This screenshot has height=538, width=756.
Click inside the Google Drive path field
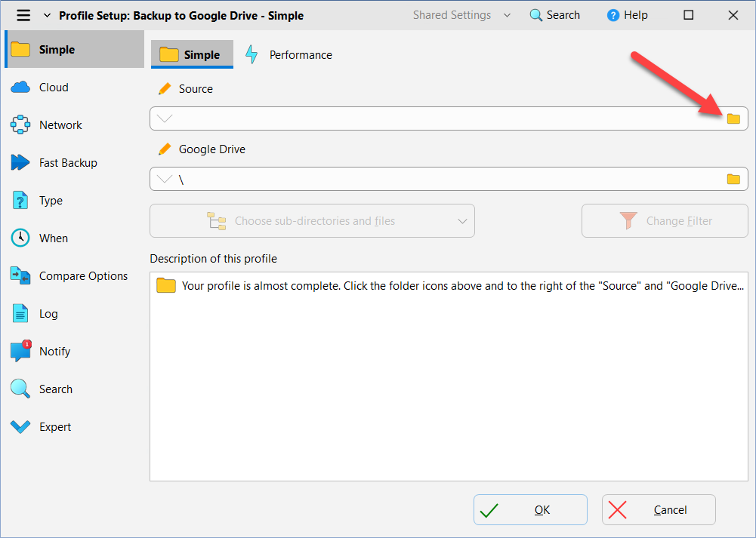[x=449, y=179]
